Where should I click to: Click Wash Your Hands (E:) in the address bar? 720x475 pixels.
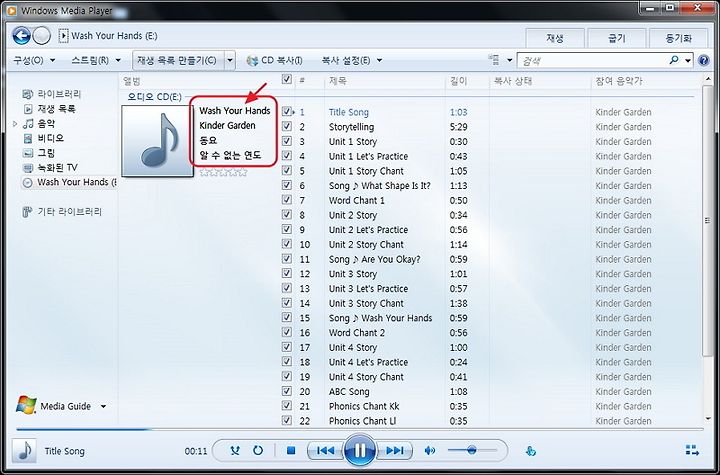coord(114,35)
